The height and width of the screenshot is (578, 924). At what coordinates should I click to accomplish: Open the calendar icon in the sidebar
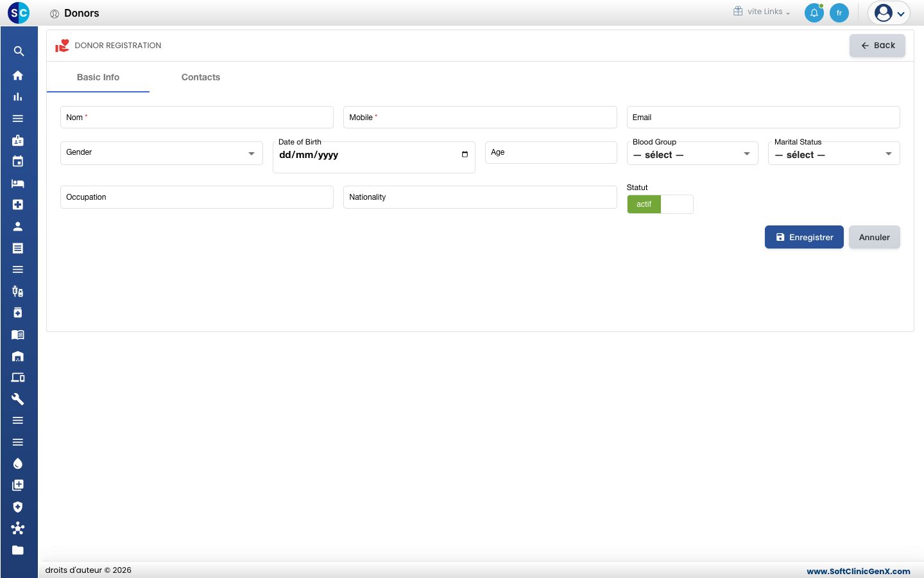18,161
